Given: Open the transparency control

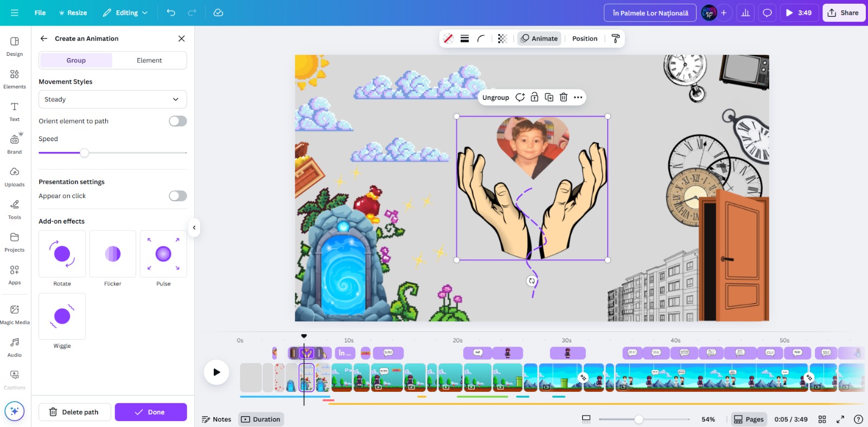Looking at the screenshot, I should [x=502, y=39].
